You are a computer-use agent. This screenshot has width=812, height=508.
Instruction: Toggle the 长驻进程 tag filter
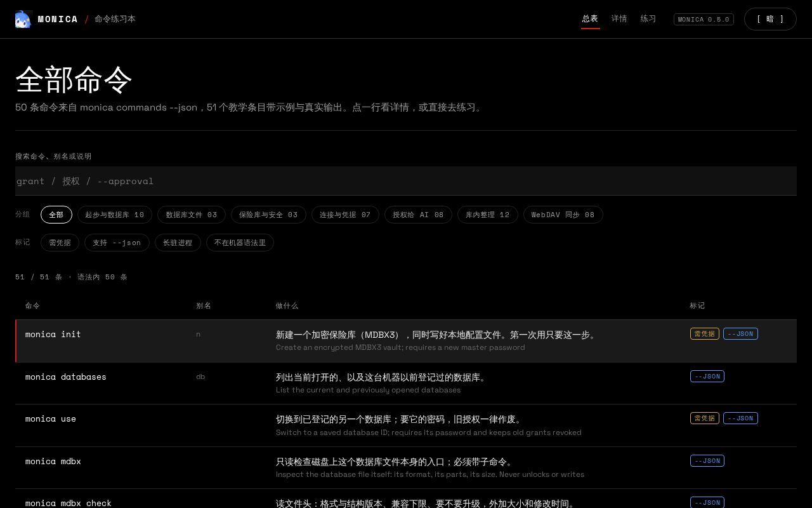[178, 243]
